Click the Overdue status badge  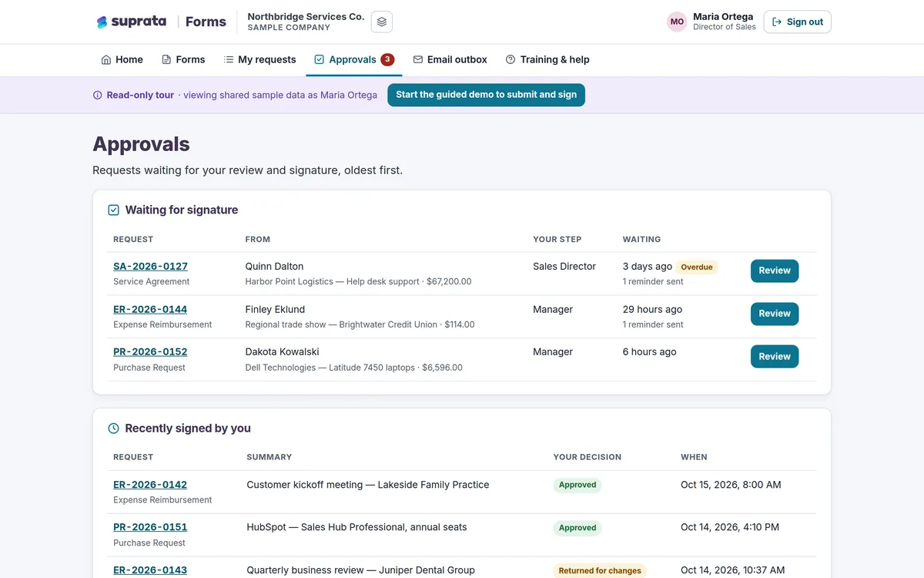(697, 267)
